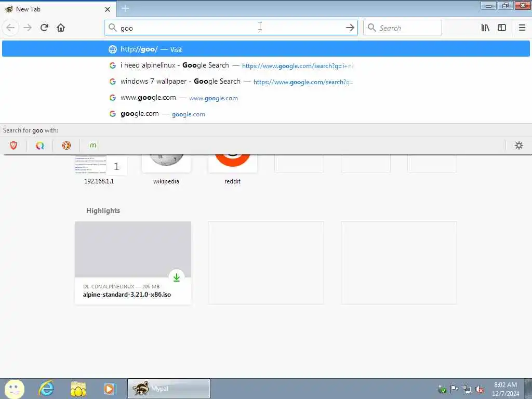Select the New Tab tab
Viewport: 532px width, 399px height.
(x=58, y=9)
